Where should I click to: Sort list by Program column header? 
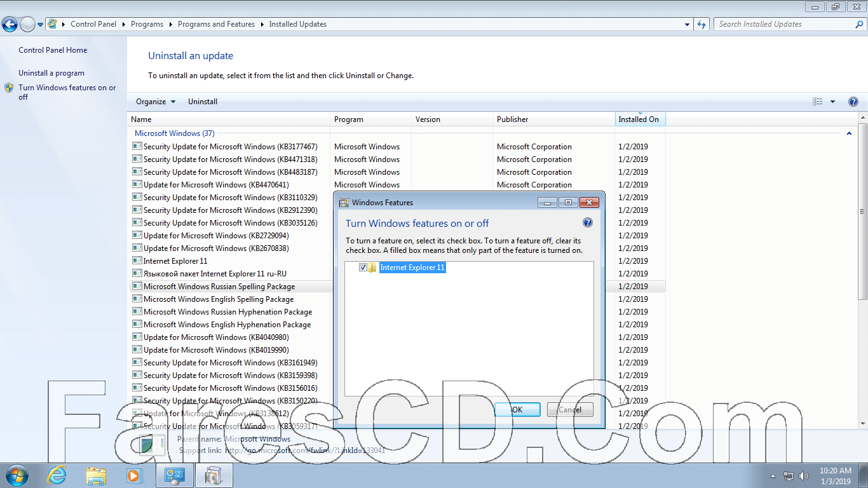pos(371,119)
